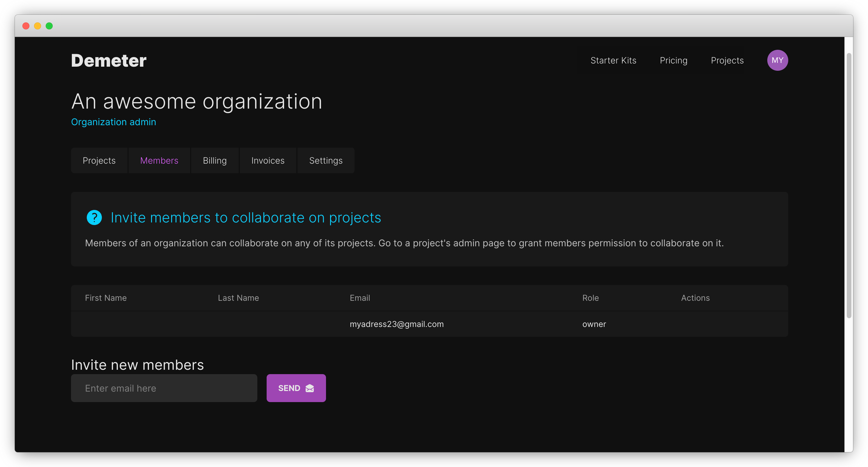Open the organization Settings tab
The width and height of the screenshot is (868, 467).
coord(326,160)
